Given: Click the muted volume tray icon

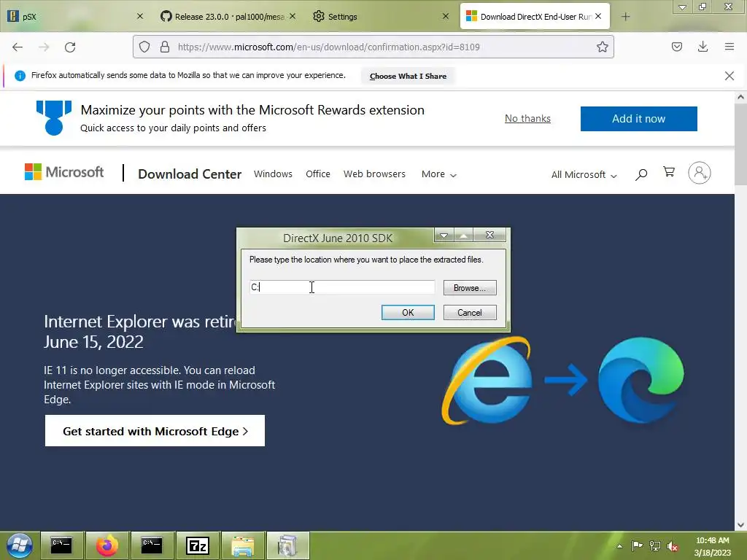Looking at the screenshot, I should (x=672, y=546).
